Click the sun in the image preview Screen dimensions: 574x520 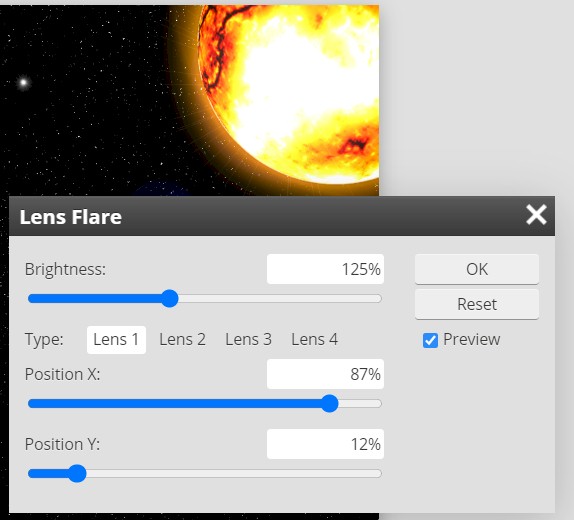(x=289, y=92)
